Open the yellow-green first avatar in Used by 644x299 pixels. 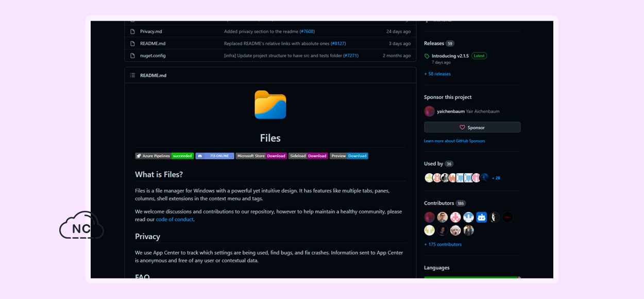[429, 178]
